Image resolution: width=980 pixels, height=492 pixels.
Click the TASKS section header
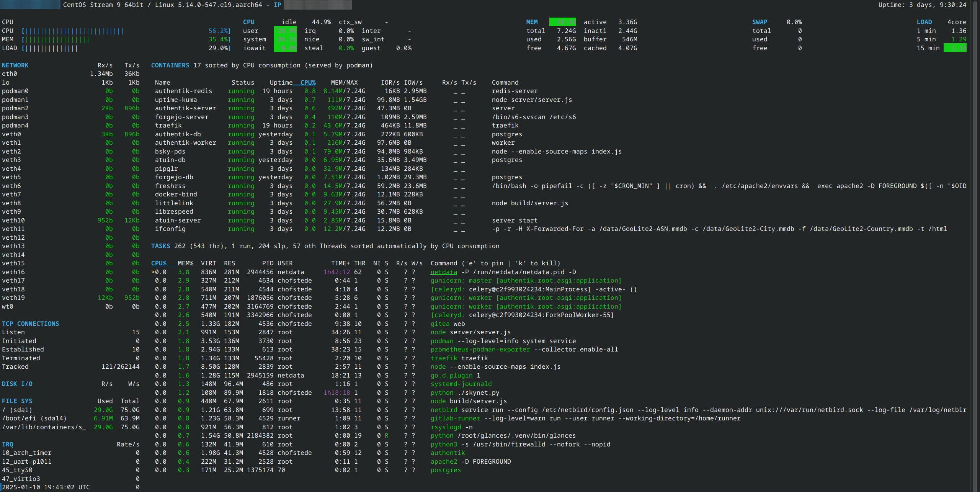(x=160, y=246)
